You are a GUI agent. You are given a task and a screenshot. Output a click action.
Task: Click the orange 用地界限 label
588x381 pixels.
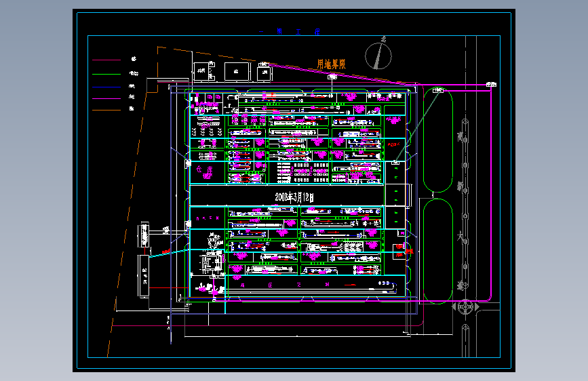tap(331, 64)
